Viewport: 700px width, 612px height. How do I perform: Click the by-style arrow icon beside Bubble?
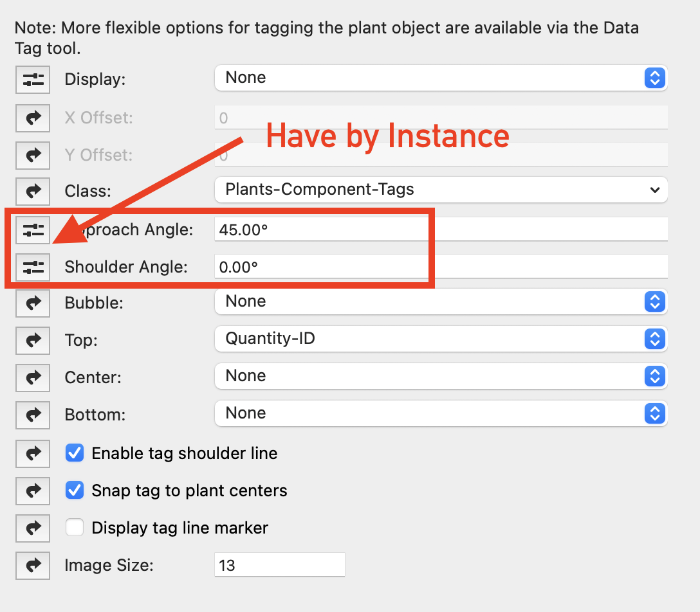click(x=33, y=301)
